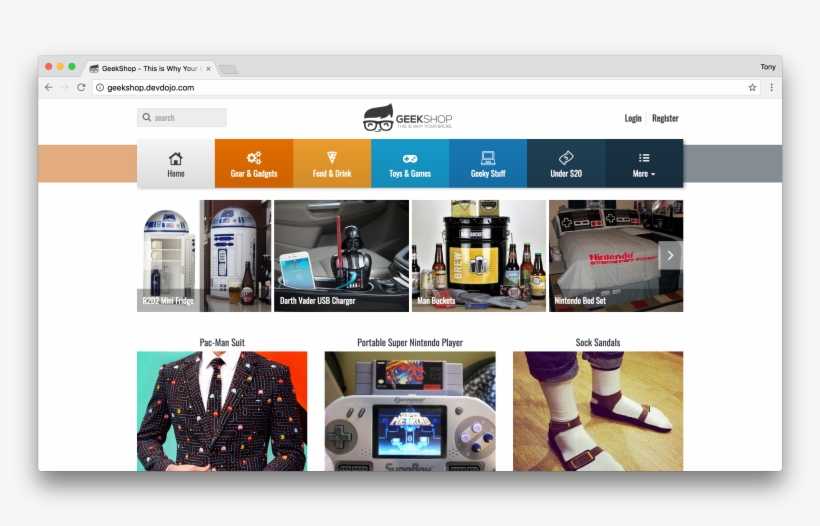Click the magnifier icon in search box
Image resolution: width=820 pixels, height=526 pixels.
click(x=147, y=118)
